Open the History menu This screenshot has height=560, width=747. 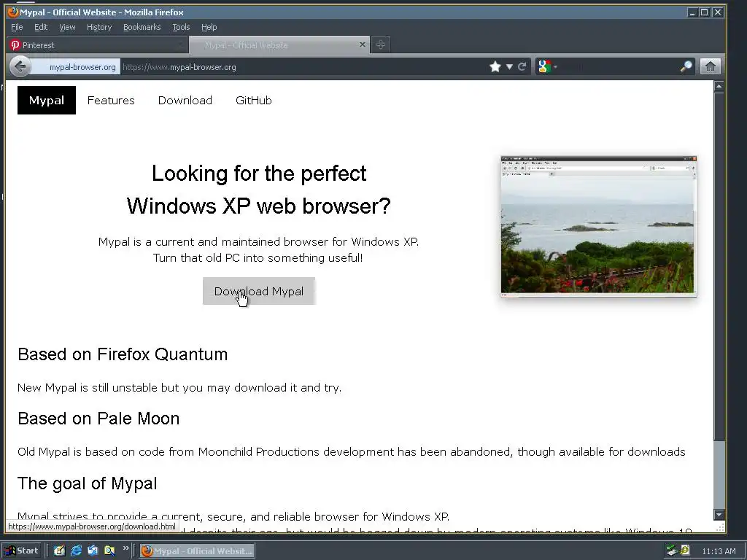99,27
